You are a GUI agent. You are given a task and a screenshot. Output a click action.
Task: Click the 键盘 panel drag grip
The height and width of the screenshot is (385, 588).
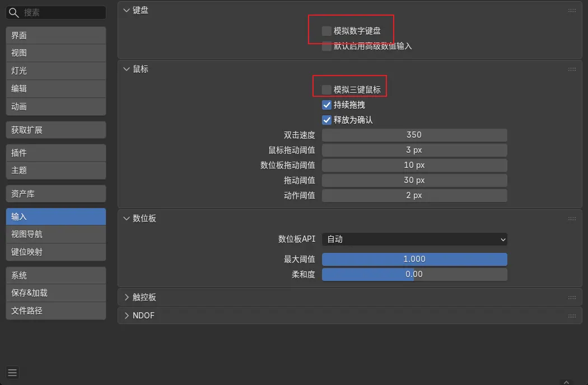572,11
